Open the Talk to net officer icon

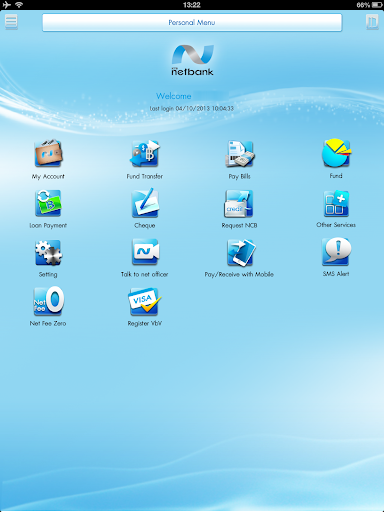(x=145, y=252)
